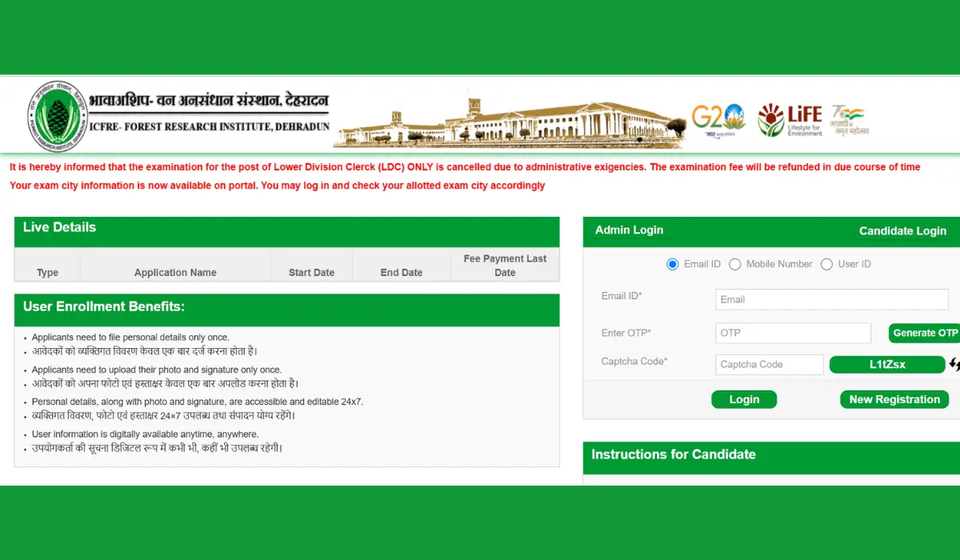Image resolution: width=960 pixels, height=560 pixels.
Task: Click the Enter OTP* field label
Action: pyautogui.click(x=626, y=333)
